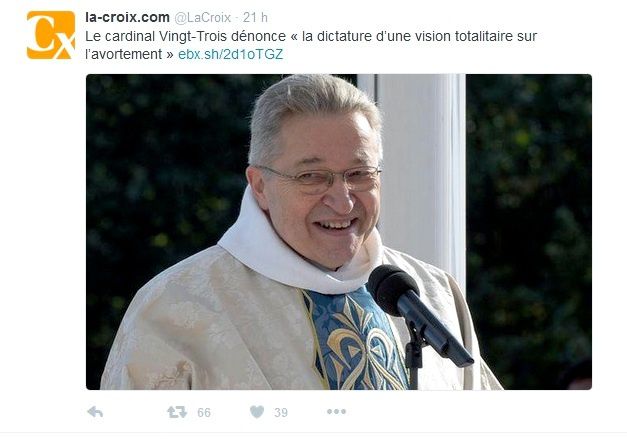Open the orange La Croix avatar logo

point(51,35)
